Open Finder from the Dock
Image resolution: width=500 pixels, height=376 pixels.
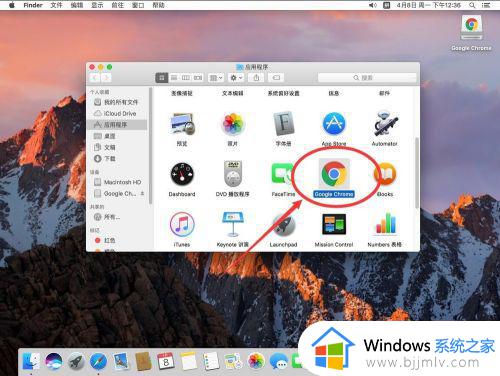[31, 362]
